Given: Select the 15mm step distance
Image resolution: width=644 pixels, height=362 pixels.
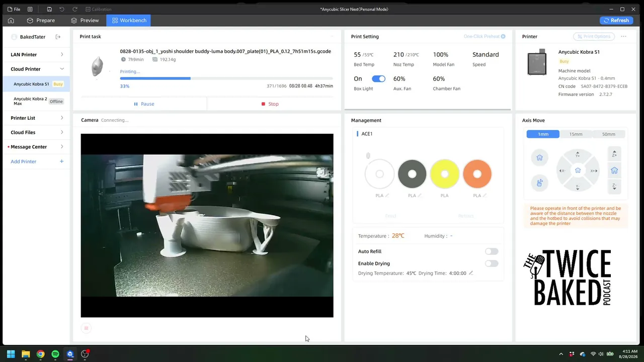Looking at the screenshot, I should (x=576, y=134).
